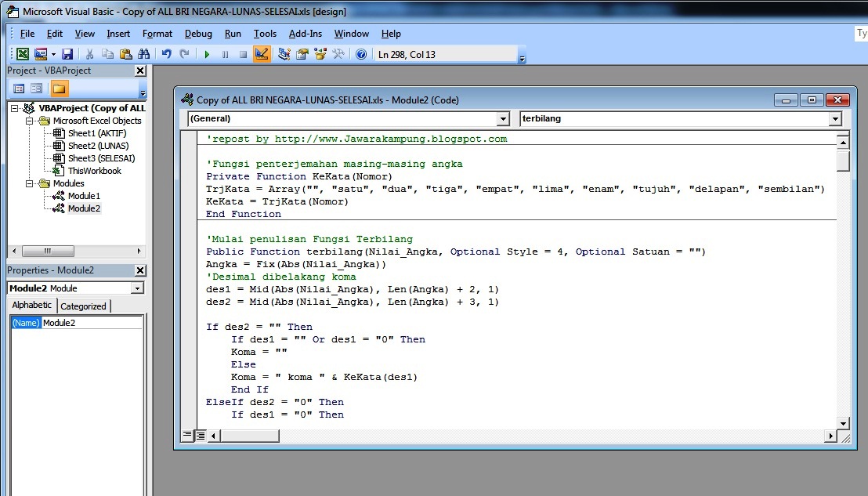The height and width of the screenshot is (496, 868).
Task: Run the macro with green play icon
Action: click(207, 54)
